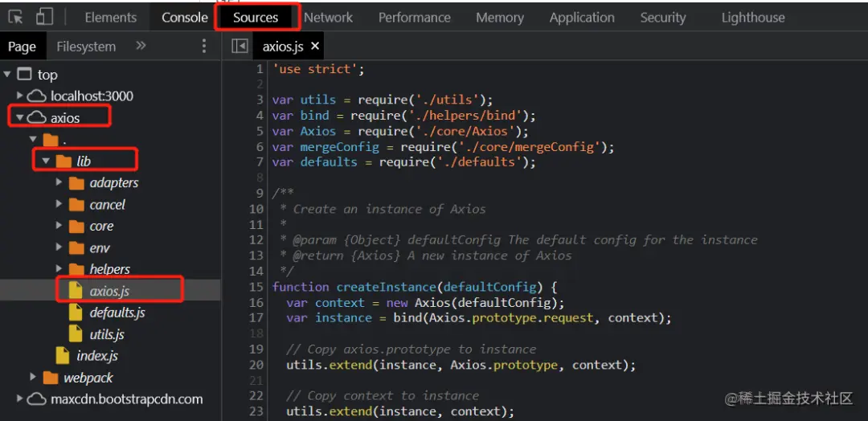Image resolution: width=868 pixels, height=421 pixels.
Task: Open navigator three-dot options menu
Action: (x=204, y=46)
